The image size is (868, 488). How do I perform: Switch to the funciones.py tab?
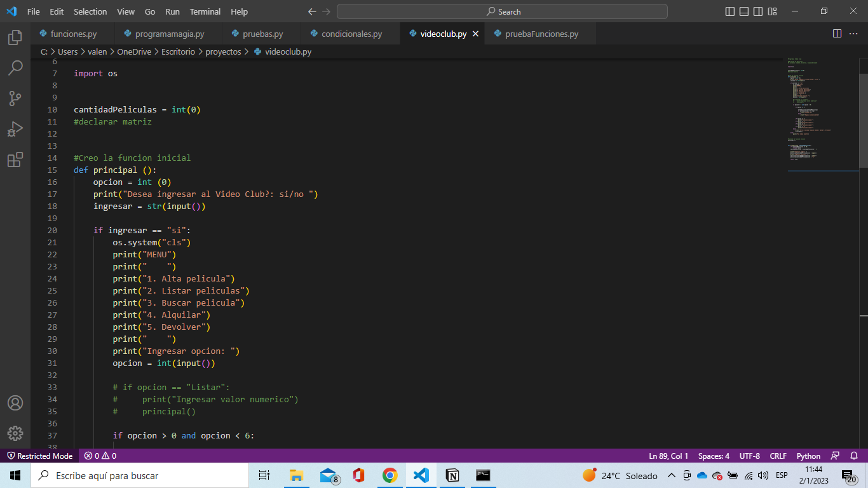pyautogui.click(x=72, y=34)
